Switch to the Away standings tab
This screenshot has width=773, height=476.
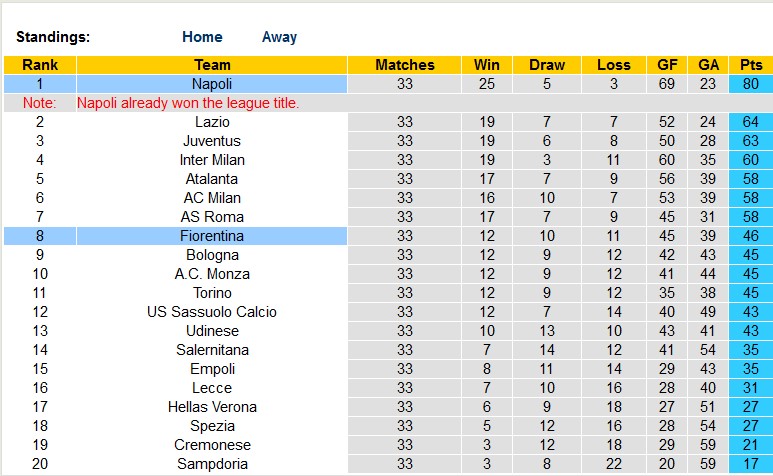click(x=279, y=37)
